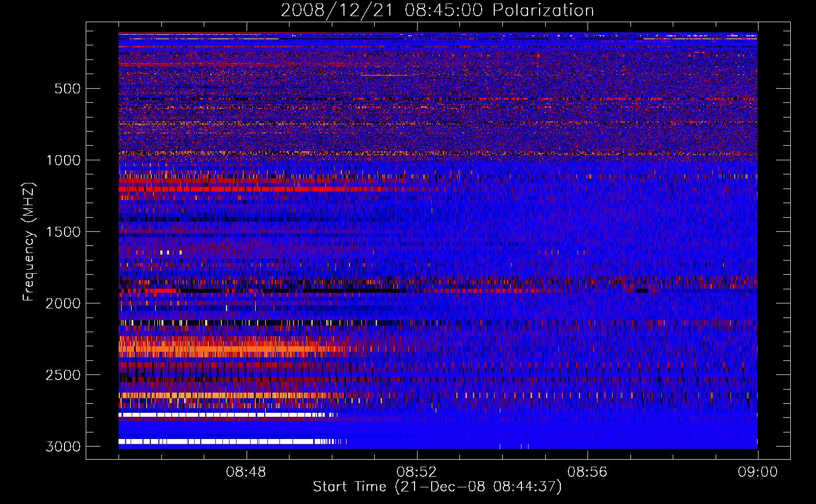Click the 'Start Time (21-Dec-08 08:44:37)' label
The image size is (816, 504).
(437, 487)
